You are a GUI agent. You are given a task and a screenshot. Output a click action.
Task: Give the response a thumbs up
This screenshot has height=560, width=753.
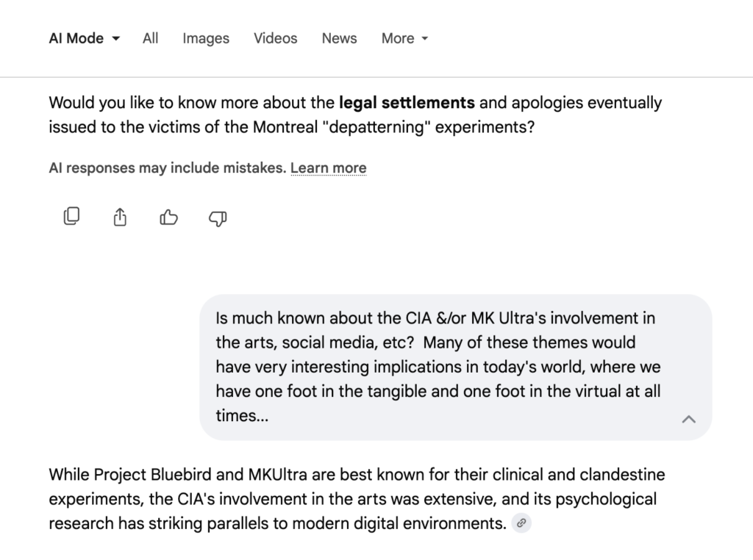(x=169, y=217)
